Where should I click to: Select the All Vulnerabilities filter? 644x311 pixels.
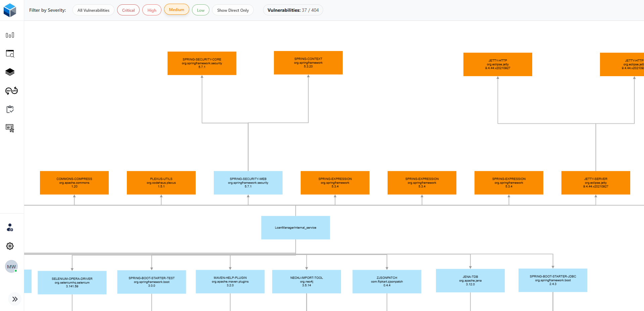click(93, 10)
